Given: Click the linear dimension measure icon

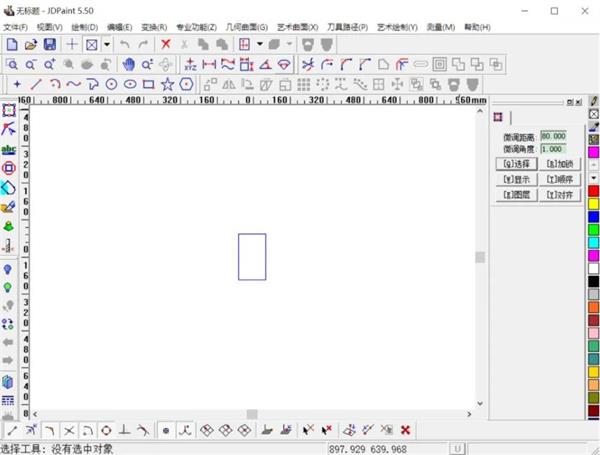Looking at the screenshot, I should click(209, 64).
